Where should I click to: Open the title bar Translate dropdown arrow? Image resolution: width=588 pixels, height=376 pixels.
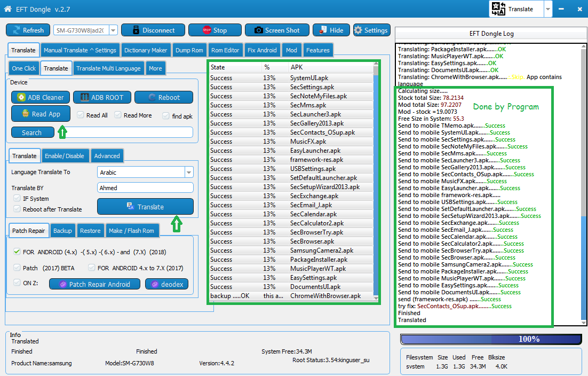548,9
